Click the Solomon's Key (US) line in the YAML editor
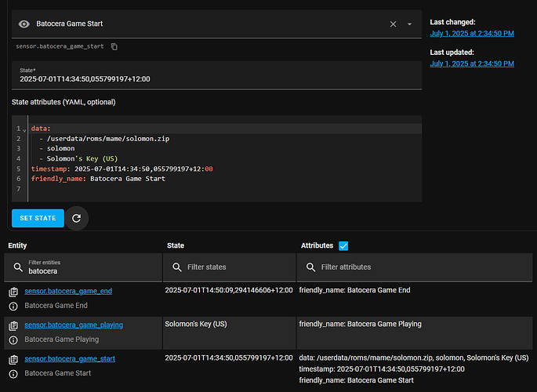The width and height of the screenshot is (537, 392). tap(82, 158)
